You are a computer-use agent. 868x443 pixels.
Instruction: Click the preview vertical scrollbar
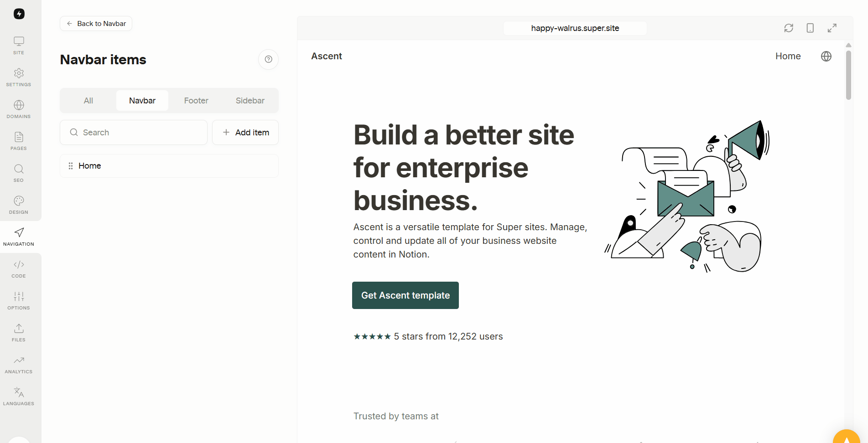848,75
